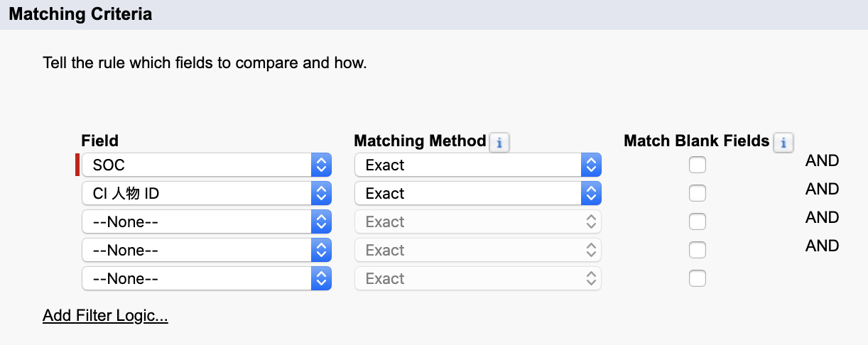Click third row disabled Exact method dropdown
Viewport: 868px width, 345px height.
point(478,222)
